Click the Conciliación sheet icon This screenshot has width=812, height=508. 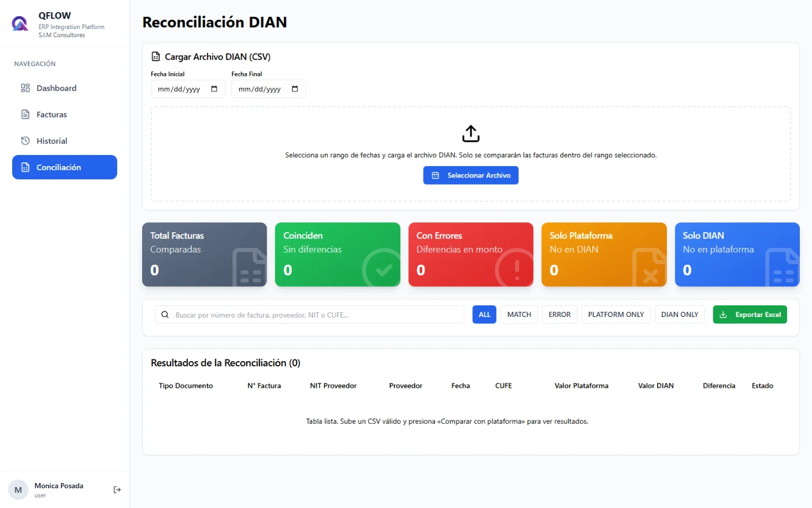[26, 167]
